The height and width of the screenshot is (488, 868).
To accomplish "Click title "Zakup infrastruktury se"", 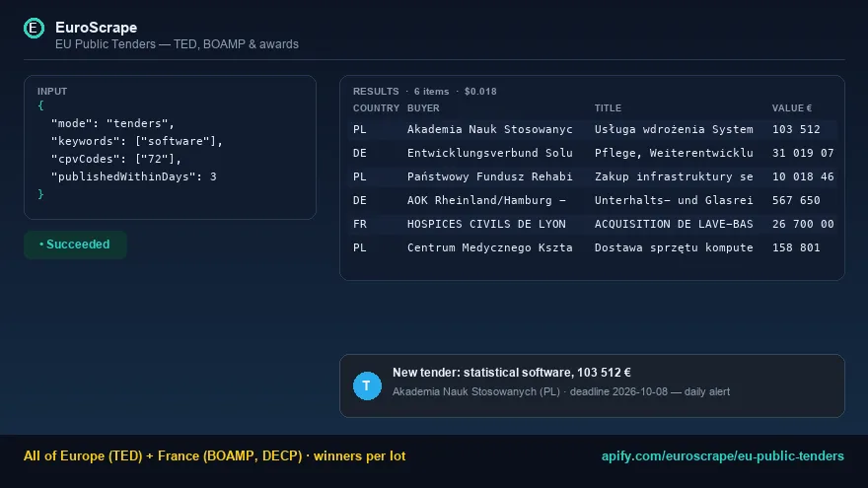I will pyautogui.click(x=674, y=176).
